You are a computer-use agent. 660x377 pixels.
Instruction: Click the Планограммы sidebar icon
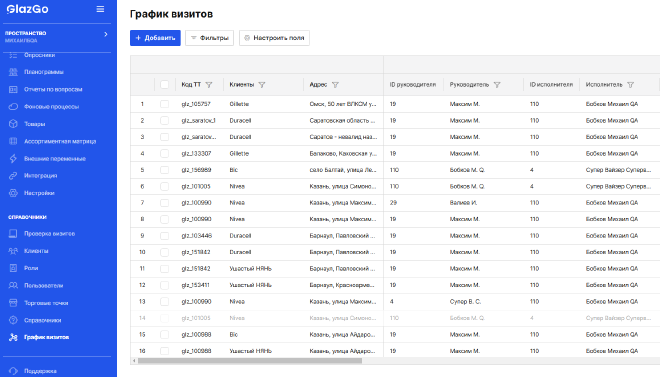[13, 72]
